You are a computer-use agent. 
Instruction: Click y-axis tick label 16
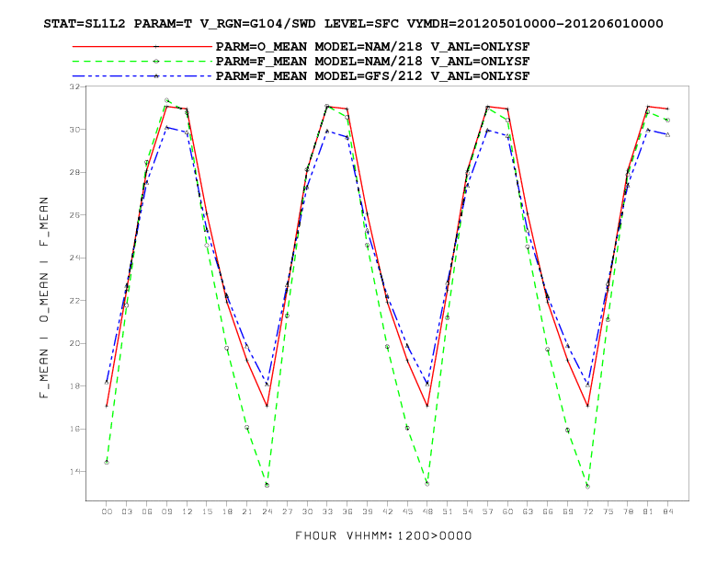(74, 429)
